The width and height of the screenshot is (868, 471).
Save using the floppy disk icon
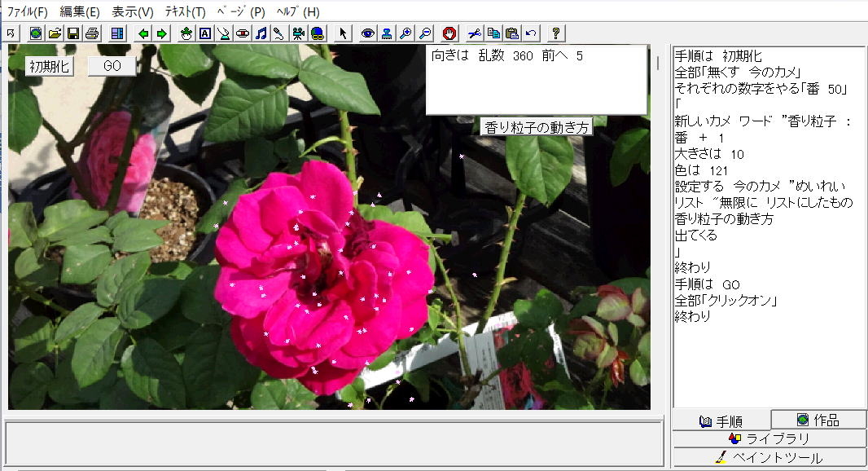[72, 33]
